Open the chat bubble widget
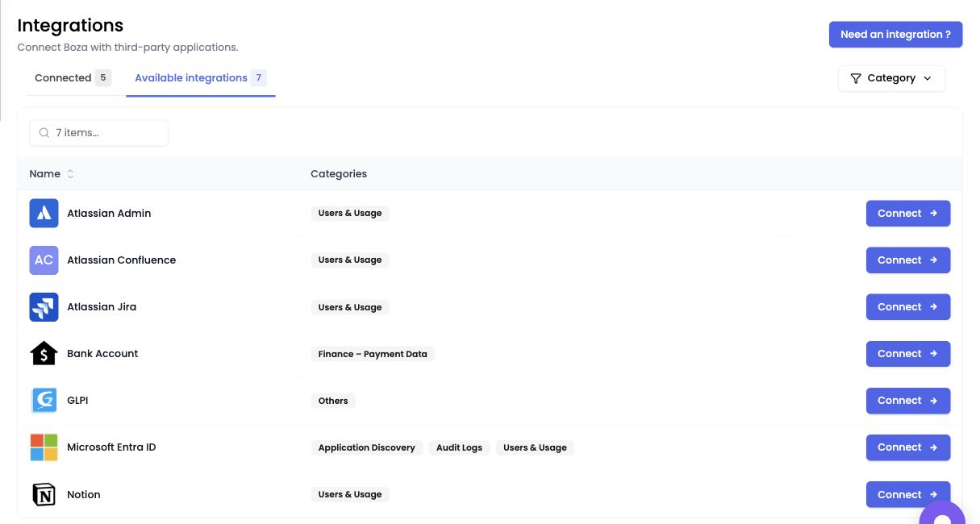The height and width of the screenshot is (524, 980). 942,513
